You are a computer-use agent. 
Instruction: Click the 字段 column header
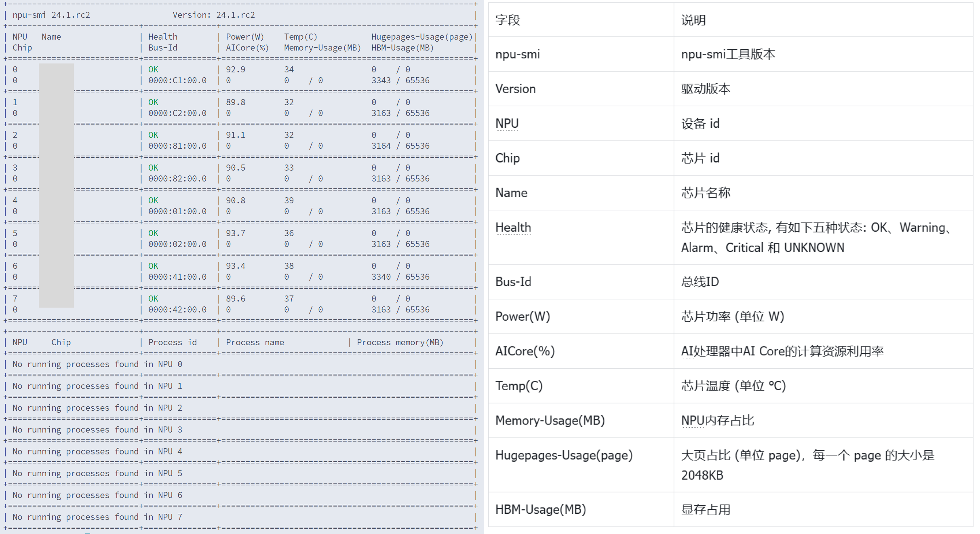tap(508, 20)
